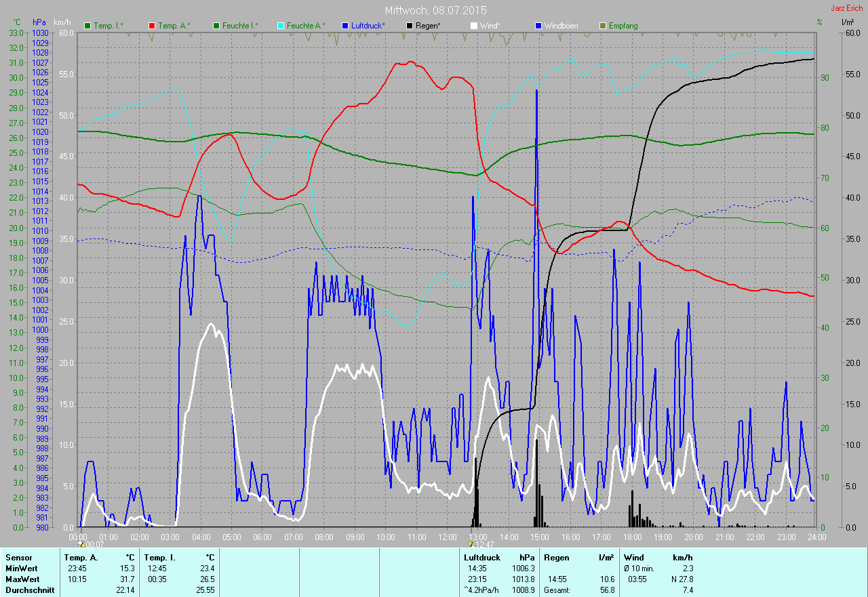Click the pressure trend ^4.2hPa/h
The image size is (868, 597).
[x=482, y=590]
